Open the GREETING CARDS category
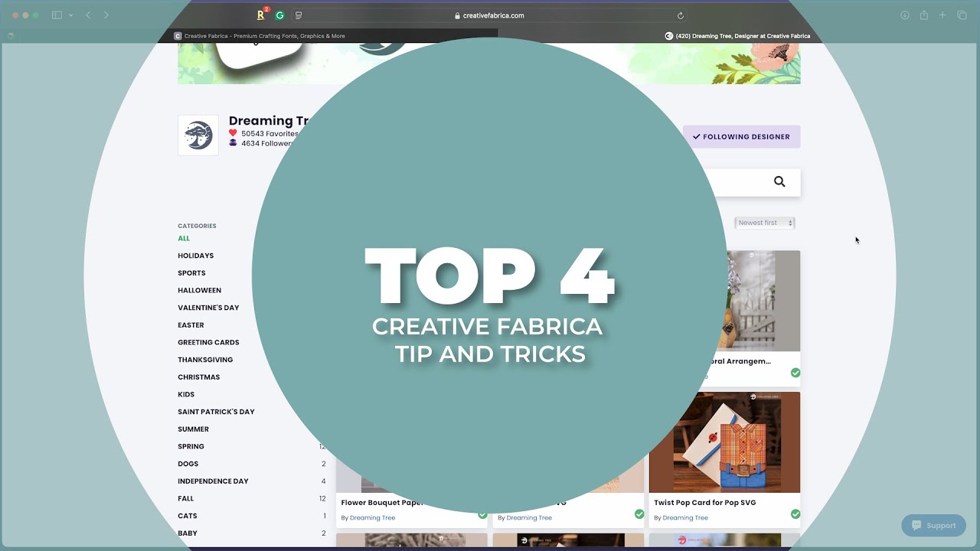 [x=208, y=342]
